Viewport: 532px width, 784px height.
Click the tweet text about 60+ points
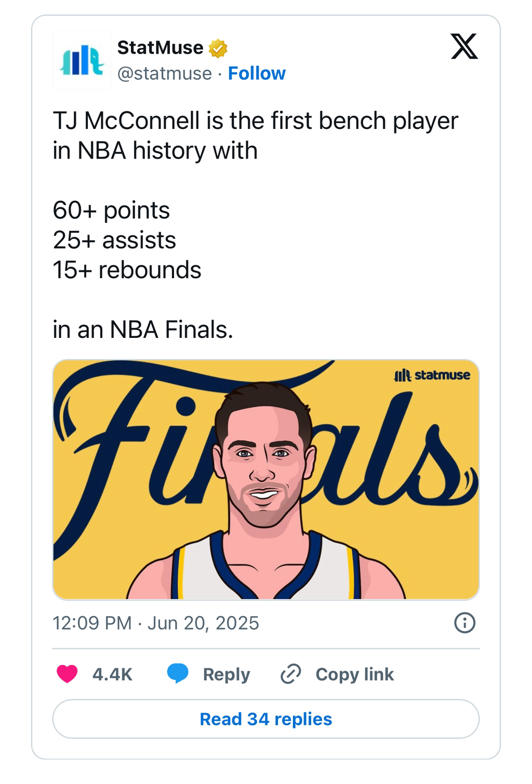111,211
